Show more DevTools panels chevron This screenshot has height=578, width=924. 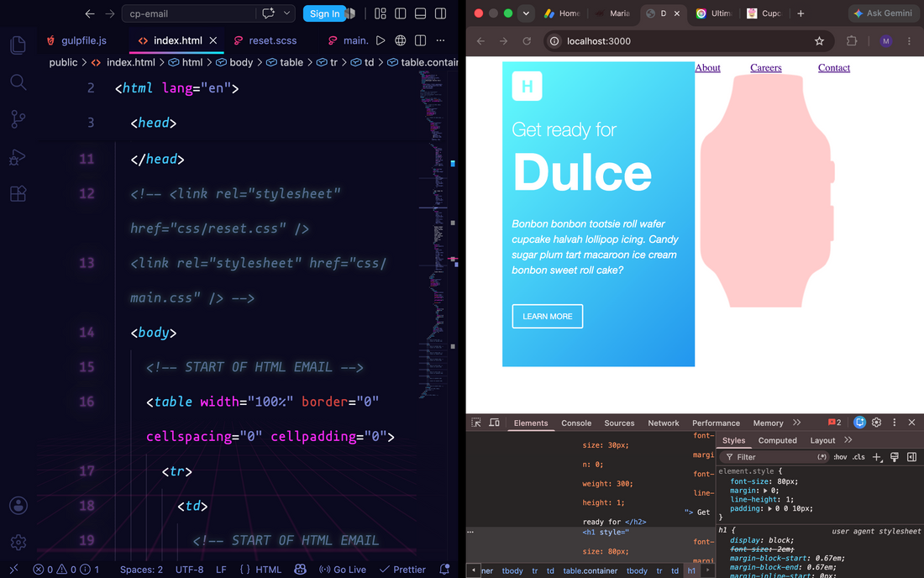click(x=796, y=423)
